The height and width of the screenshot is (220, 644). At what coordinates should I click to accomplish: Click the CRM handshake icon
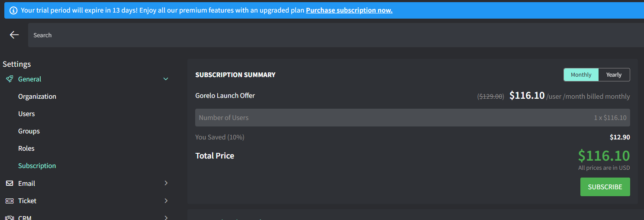pos(10,217)
